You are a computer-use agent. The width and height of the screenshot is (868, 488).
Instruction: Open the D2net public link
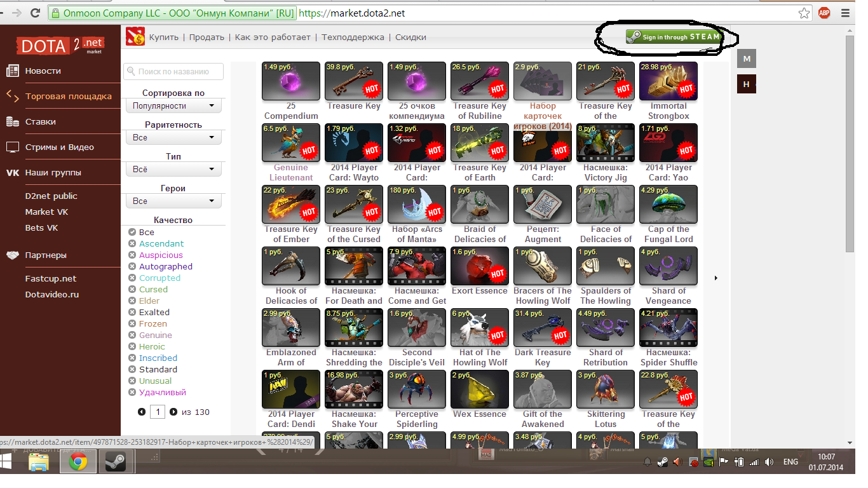click(x=51, y=196)
